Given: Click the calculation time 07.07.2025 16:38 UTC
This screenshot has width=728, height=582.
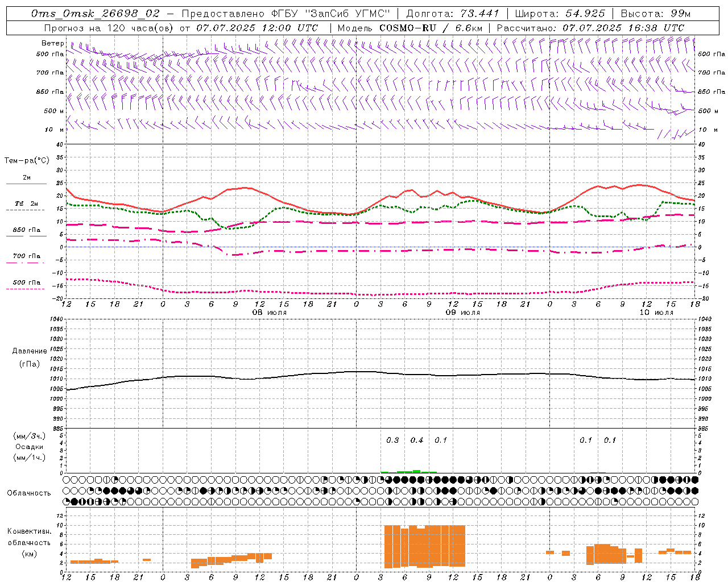Looking at the screenshot, I should pos(623,28).
